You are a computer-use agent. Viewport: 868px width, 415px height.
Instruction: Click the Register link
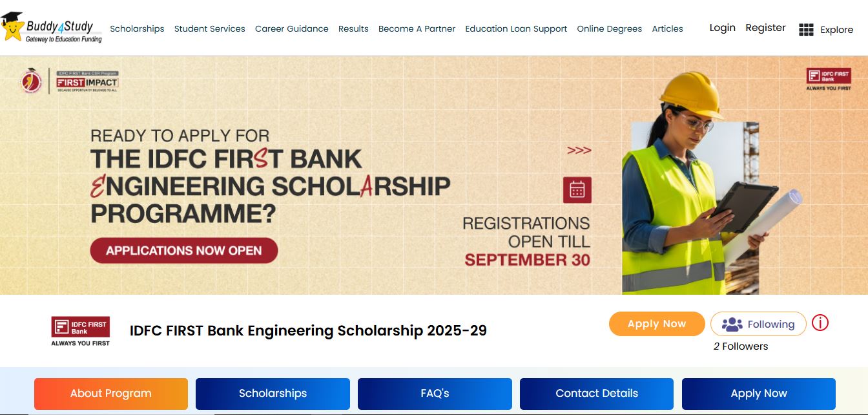click(766, 28)
